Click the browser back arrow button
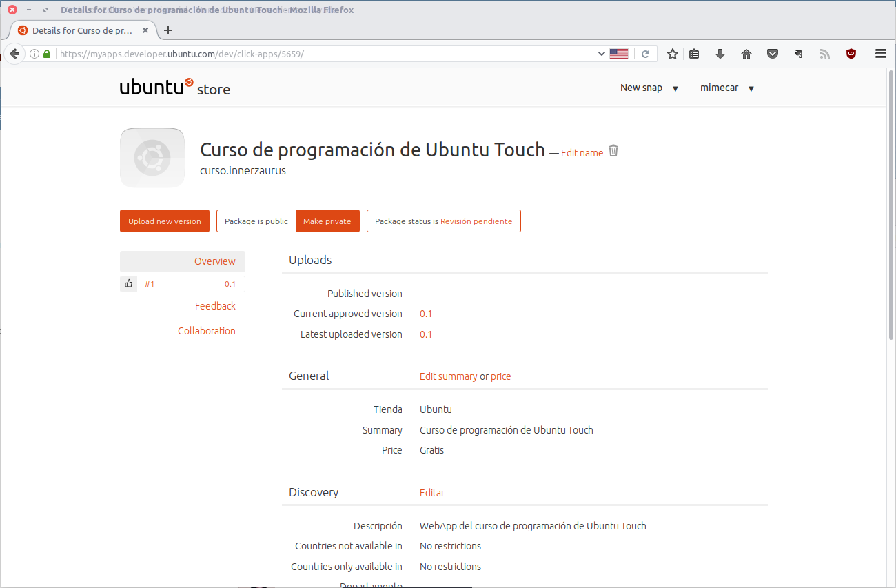This screenshot has width=896, height=588. coord(14,54)
